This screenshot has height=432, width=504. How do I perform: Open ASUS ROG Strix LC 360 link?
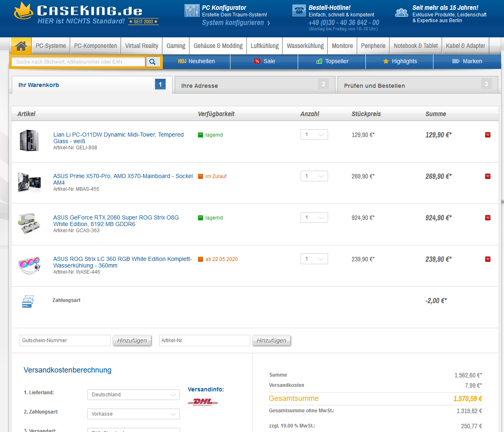pyautogui.click(x=123, y=262)
